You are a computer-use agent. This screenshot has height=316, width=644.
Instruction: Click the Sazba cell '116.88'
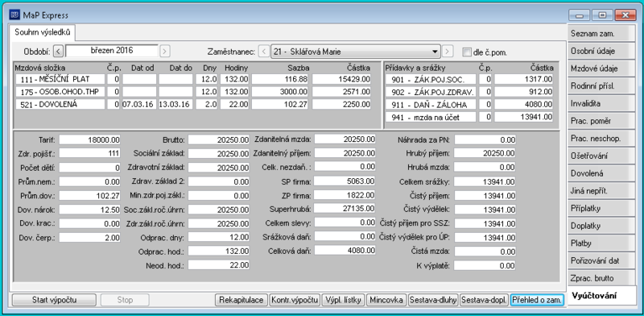(x=280, y=79)
